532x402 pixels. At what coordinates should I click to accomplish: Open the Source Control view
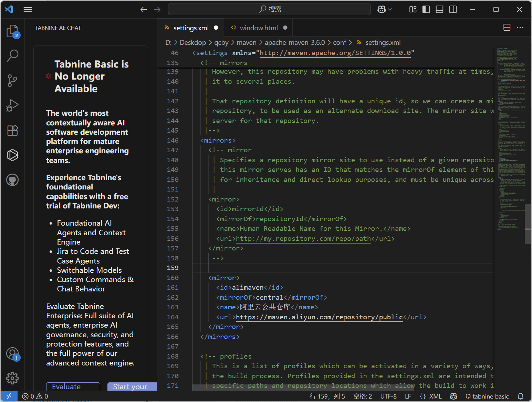pos(12,81)
